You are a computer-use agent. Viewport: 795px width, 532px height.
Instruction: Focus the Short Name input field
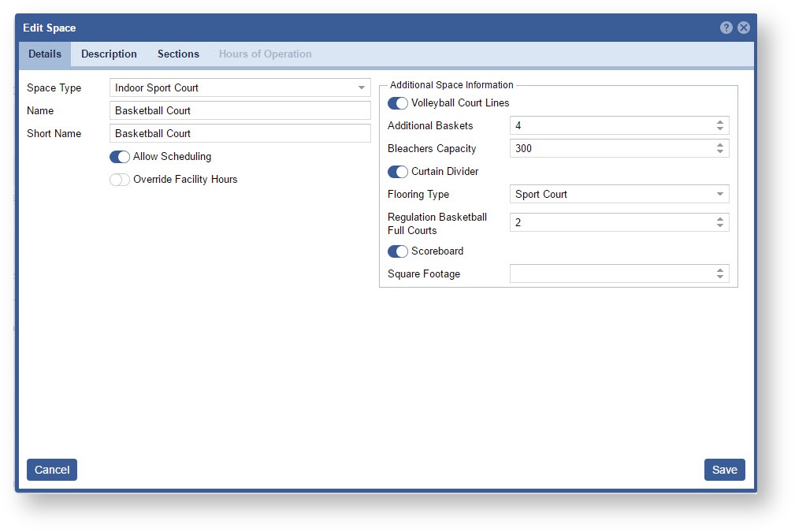click(240, 133)
